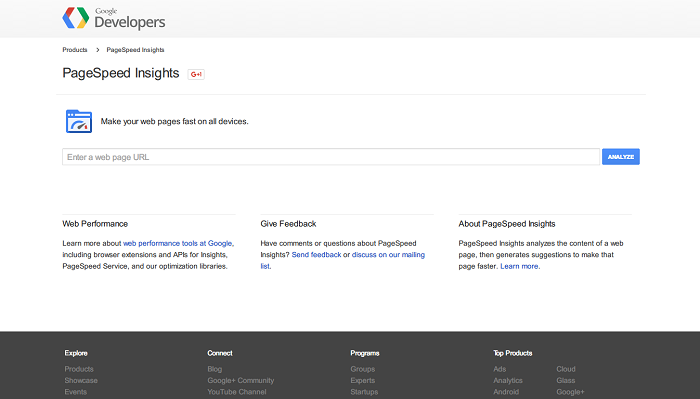Click the ANALYZE button
The height and width of the screenshot is (399, 700).
(x=621, y=157)
